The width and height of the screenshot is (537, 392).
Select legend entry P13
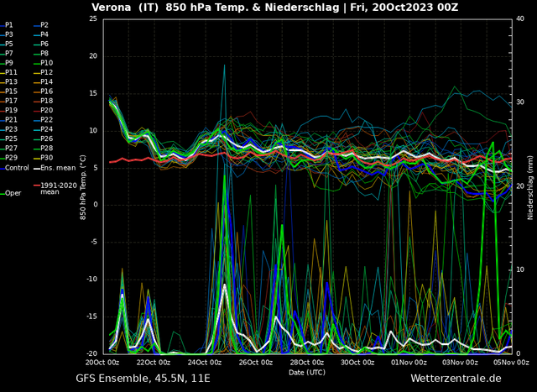(8, 82)
